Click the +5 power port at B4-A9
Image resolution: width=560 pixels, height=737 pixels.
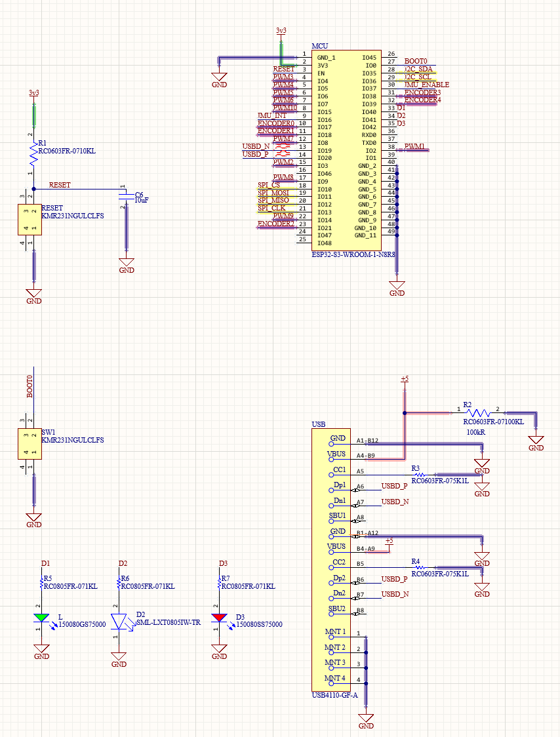[389, 542]
